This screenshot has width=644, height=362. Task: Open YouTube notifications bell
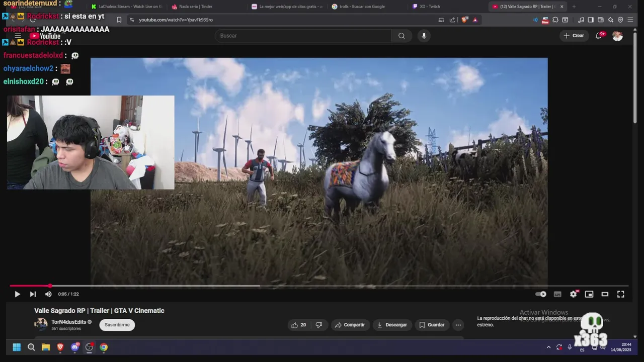pyautogui.click(x=599, y=36)
